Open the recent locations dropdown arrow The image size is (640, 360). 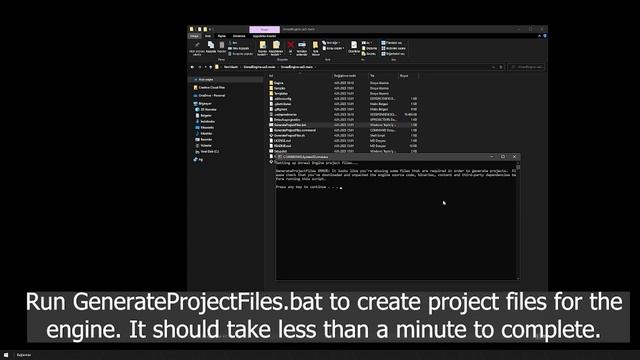[x=205, y=67]
